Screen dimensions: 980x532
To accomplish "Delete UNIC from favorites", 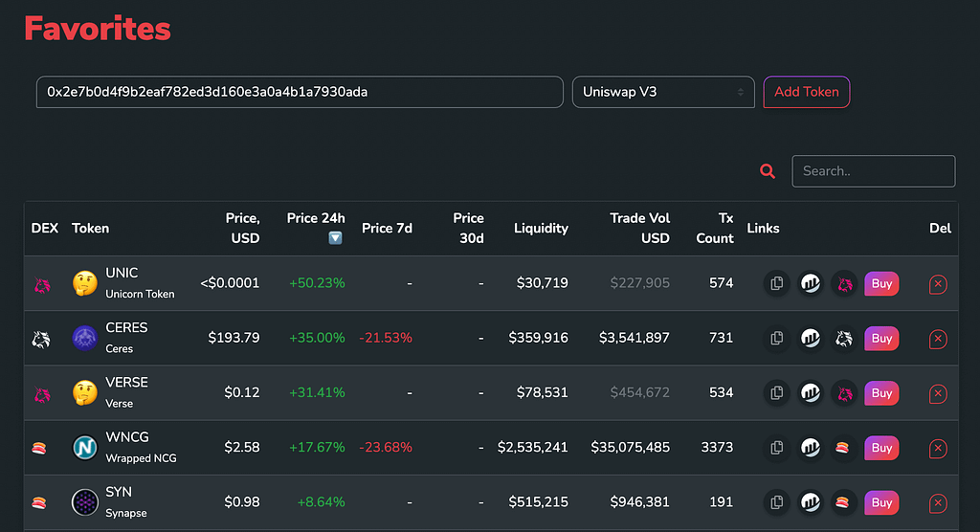I will tap(938, 284).
